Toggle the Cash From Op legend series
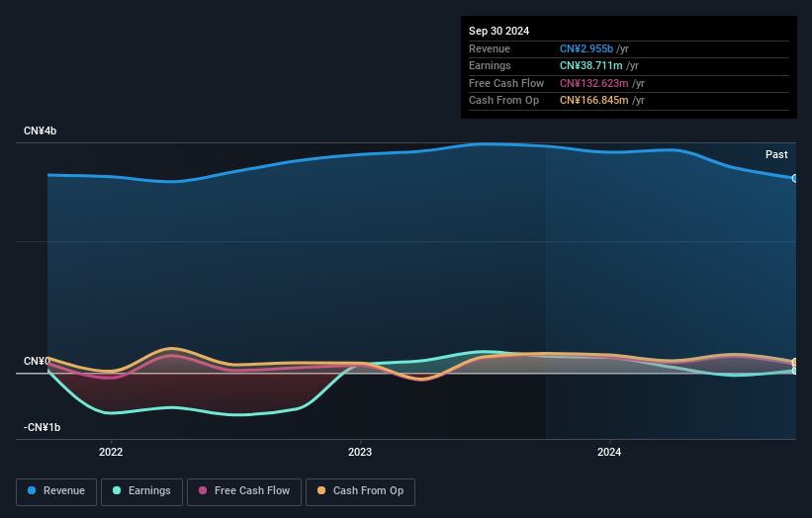812x518 pixels. click(360, 491)
